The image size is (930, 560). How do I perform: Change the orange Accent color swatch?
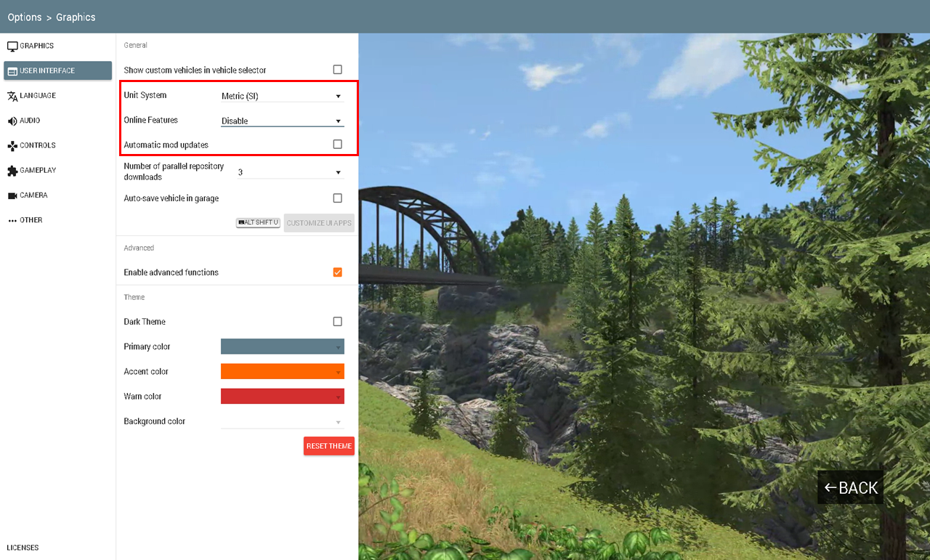[282, 371]
